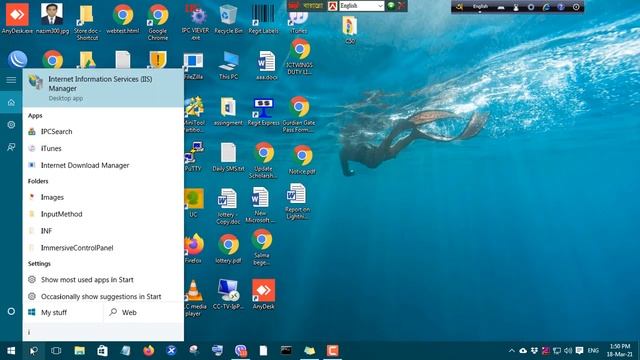Select the Regit Labels desktop icon
The width and height of the screenshot is (640, 360).
(263, 18)
